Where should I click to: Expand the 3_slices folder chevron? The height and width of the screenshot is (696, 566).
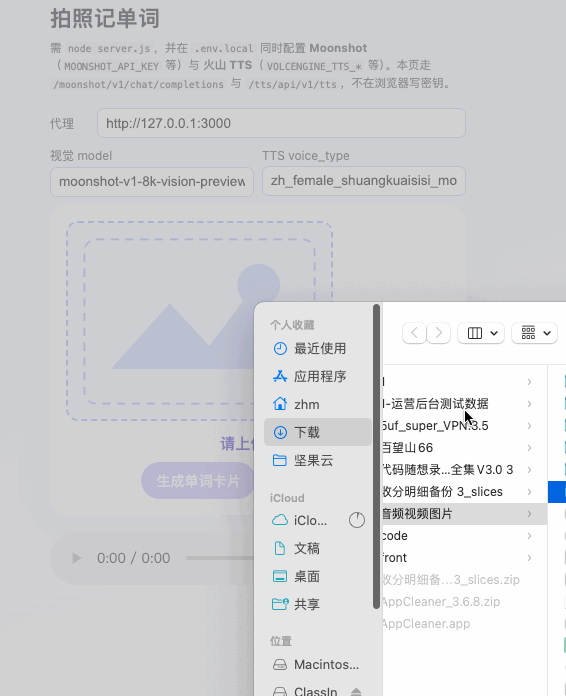pos(529,492)
